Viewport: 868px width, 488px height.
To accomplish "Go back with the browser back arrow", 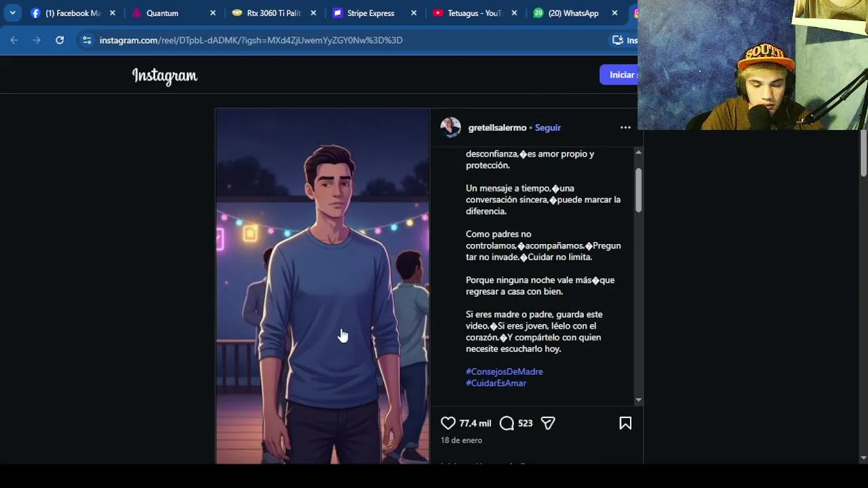I will [x=14, y=40].
